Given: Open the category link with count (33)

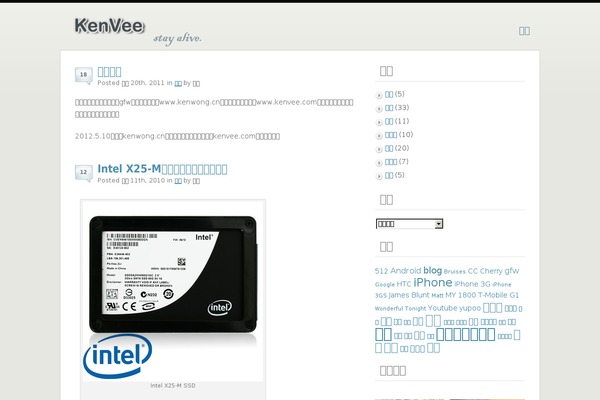Looking at the screenshot, I should point(389,108).
